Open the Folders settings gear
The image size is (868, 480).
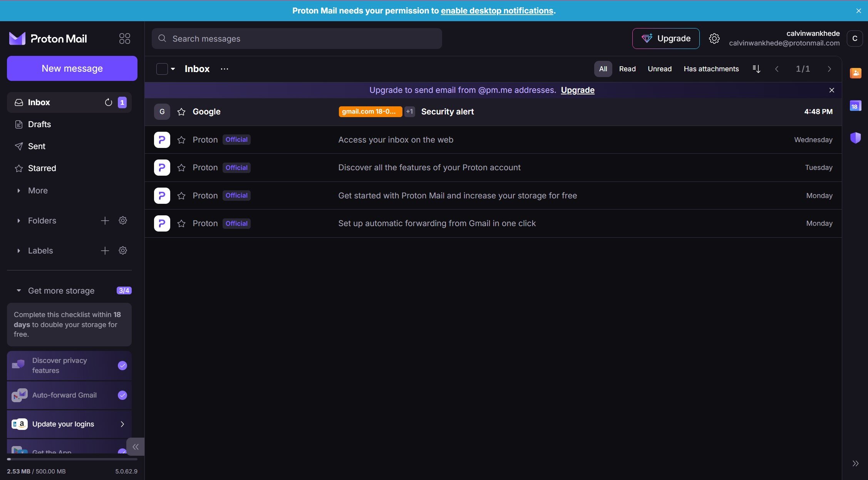point(123,221)
